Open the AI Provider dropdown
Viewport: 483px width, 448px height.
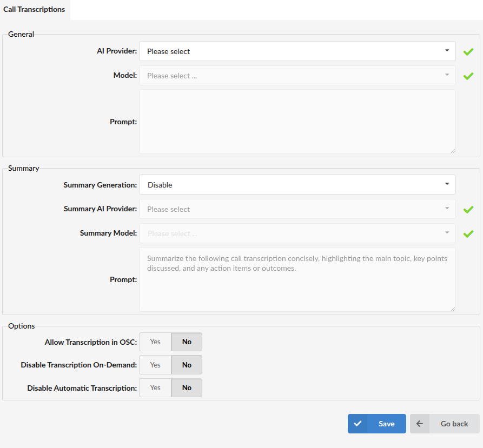click(x=297, y=51)
